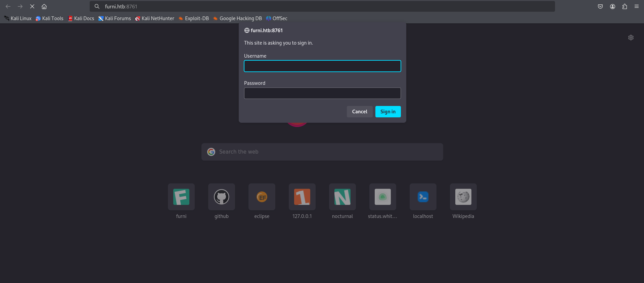Open the localhost shortcut tile

coord(423,197)
